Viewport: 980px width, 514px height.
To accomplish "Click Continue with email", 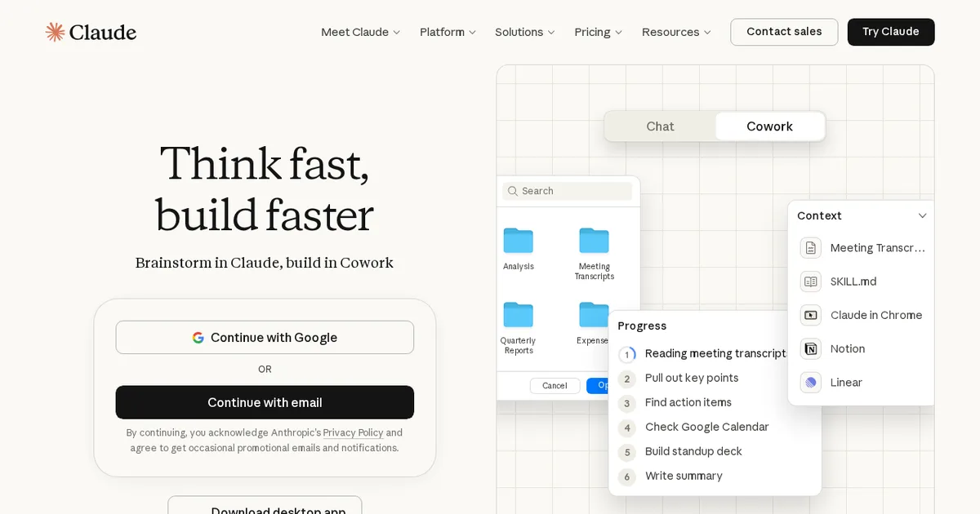I will [265, 403].
